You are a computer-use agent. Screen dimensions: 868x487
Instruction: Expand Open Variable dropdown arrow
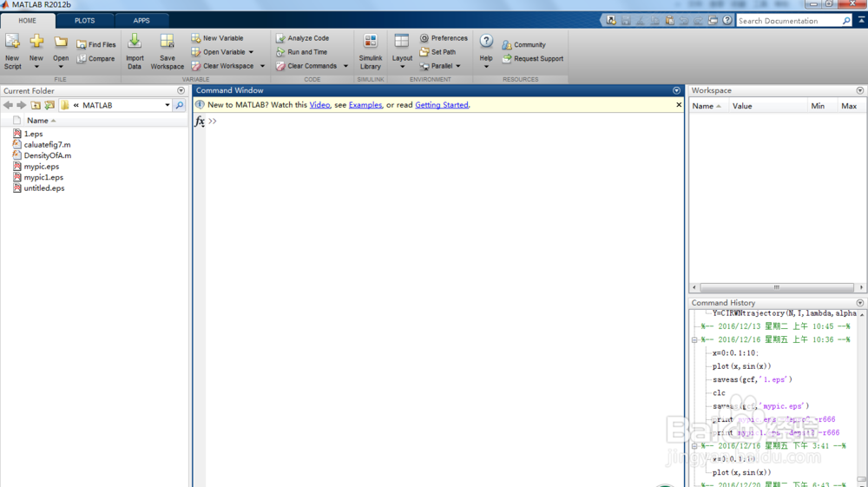click(x=252, y=52)
